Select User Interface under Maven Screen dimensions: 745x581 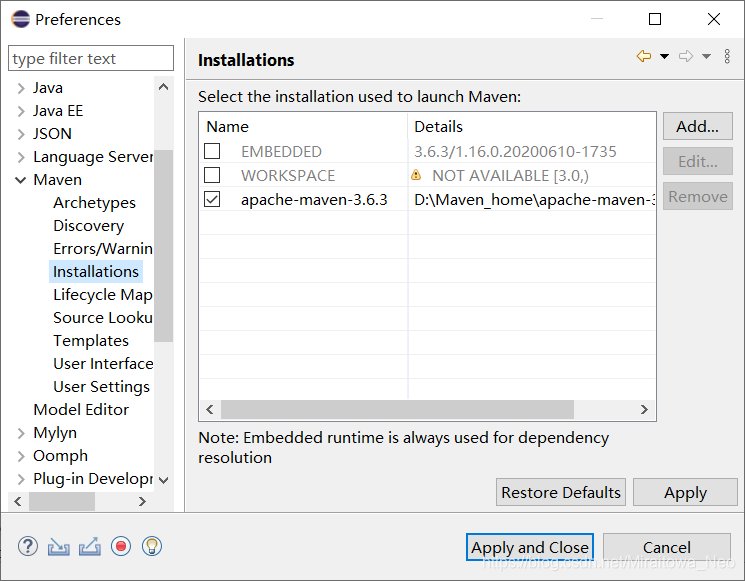coord(103,363)
